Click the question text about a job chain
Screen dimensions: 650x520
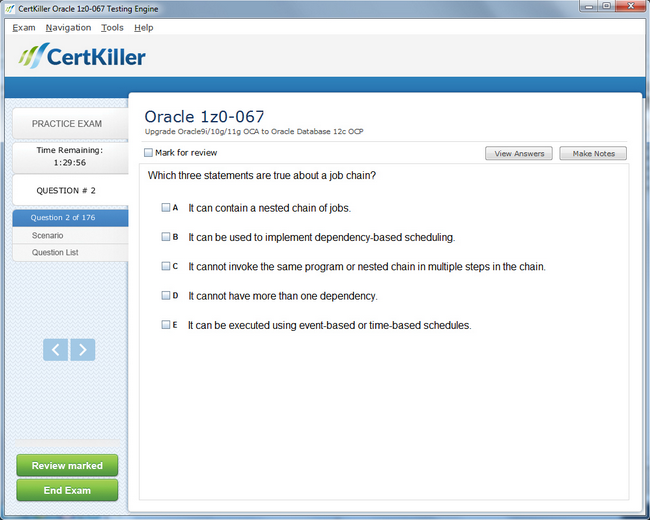(x=262, y=175)
